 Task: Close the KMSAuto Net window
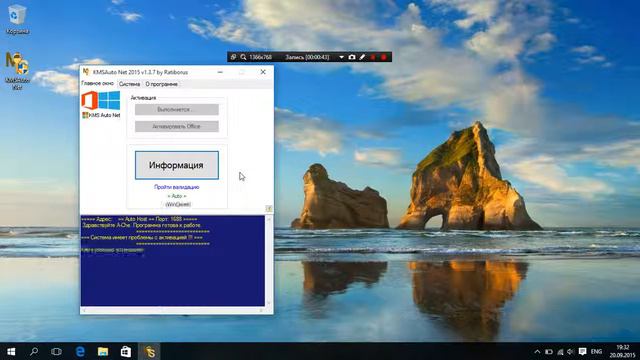click(263, 72)
